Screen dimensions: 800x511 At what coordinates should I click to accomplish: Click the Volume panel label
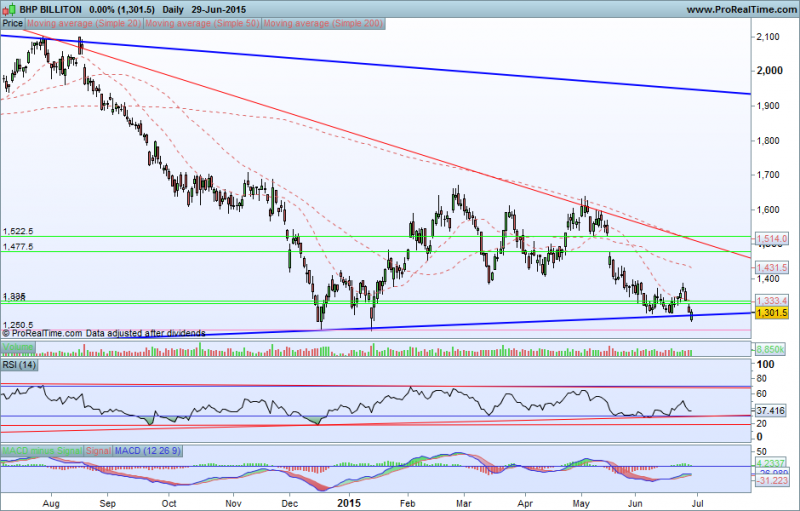[x=17, y=347]
